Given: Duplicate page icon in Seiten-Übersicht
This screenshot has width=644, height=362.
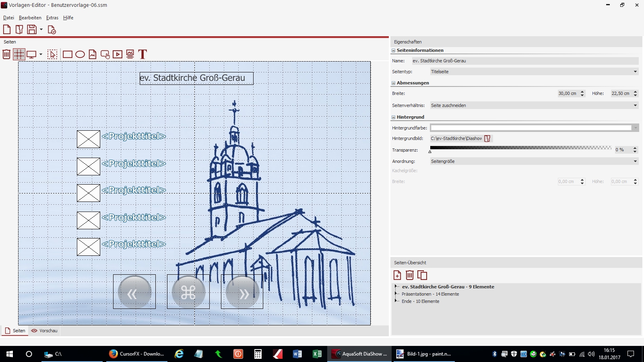Looking at the screenshot, I should click(x=422, y=275).
